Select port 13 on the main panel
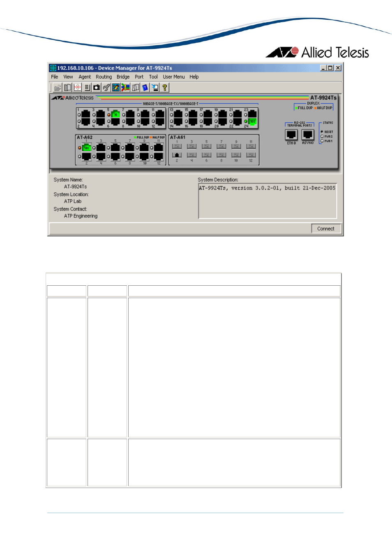Screen dimensions: 392x555 178,114
